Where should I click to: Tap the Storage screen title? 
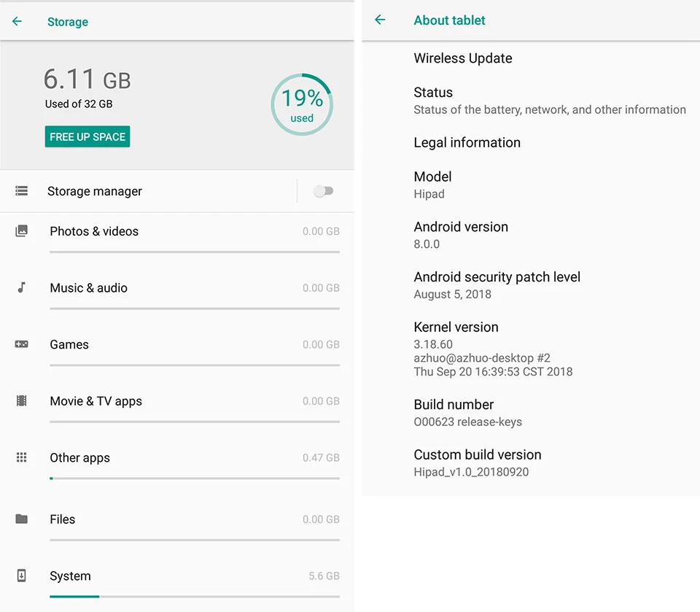coord(68,22)
